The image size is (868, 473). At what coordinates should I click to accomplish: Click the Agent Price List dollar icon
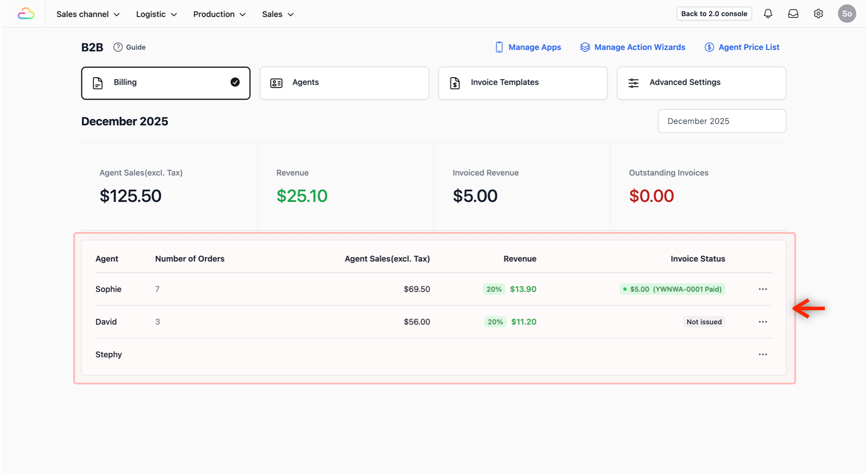pyautogui.click(x=709, y=47)
